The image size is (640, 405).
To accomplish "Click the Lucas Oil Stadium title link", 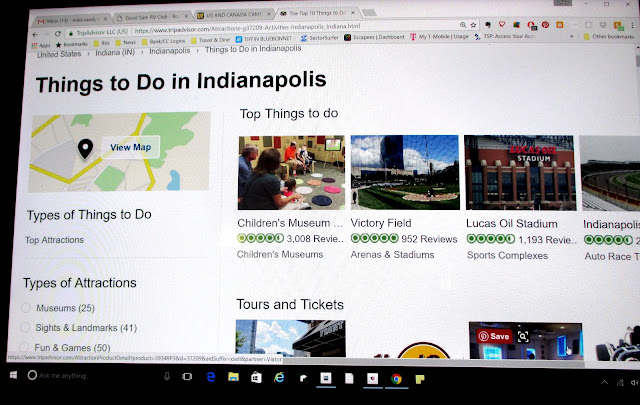I will (x=511, y=224).
